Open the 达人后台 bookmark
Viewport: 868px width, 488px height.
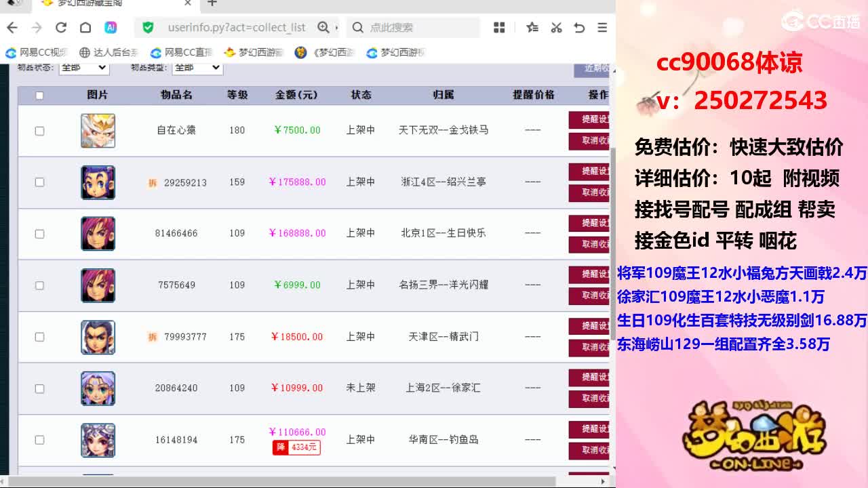[108, 52]
